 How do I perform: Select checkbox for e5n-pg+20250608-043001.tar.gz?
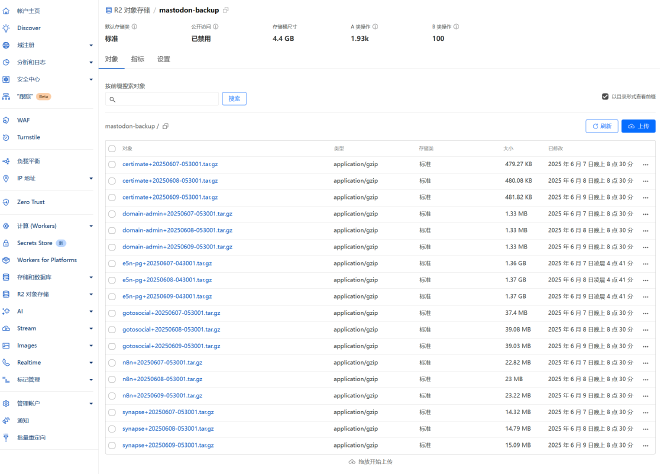[112, 280]
